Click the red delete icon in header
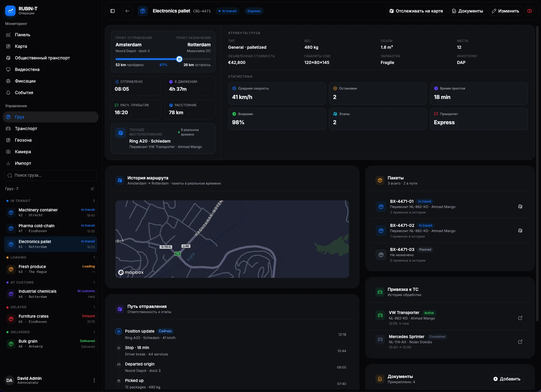This screenshot has width=541, height=392. pyautogui.click(x=530, y=11)
